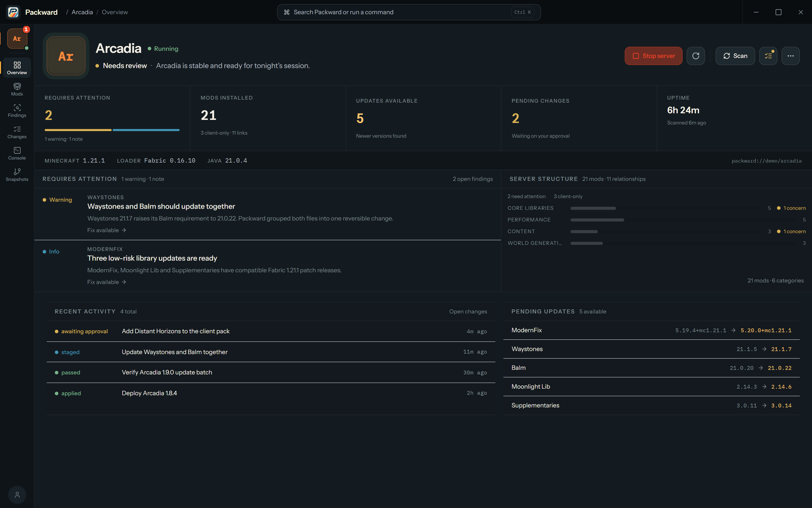Open the Updates Available stat card
This screenshot has width=812, height=508.
pos(423,118)
